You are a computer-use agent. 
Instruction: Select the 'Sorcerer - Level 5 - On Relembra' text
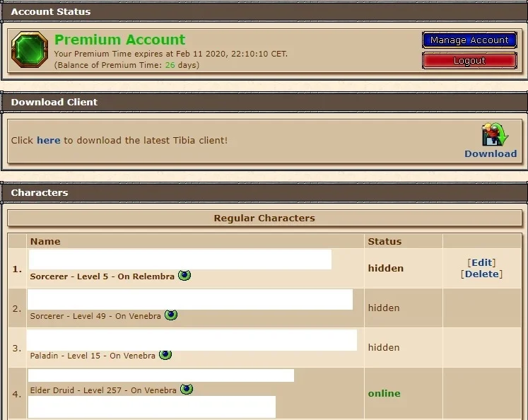click(102, 276)
